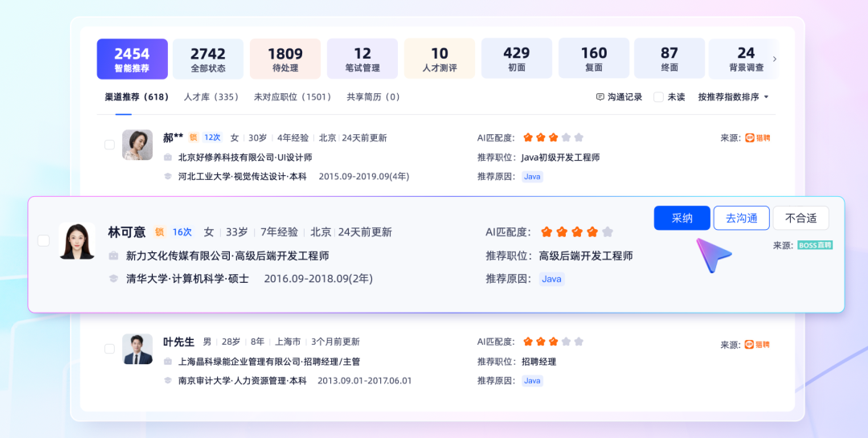Open the 按推荐指数排序 sort dropdown
The height and width of the screenshot is (438, 868).
pos(733,97)
